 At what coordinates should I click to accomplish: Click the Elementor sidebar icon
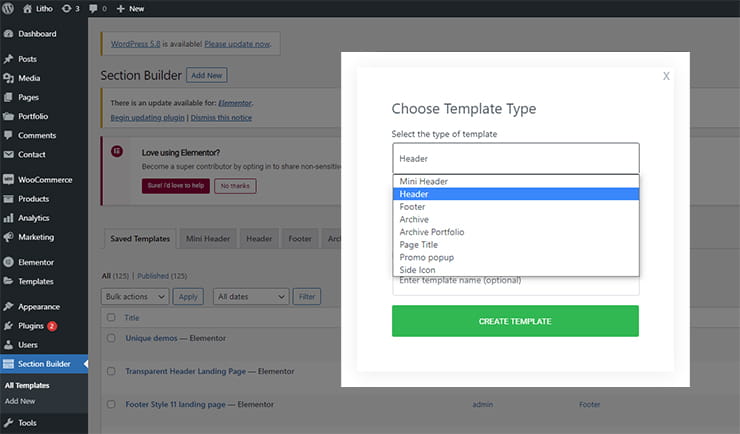click(x=9, y=262)
